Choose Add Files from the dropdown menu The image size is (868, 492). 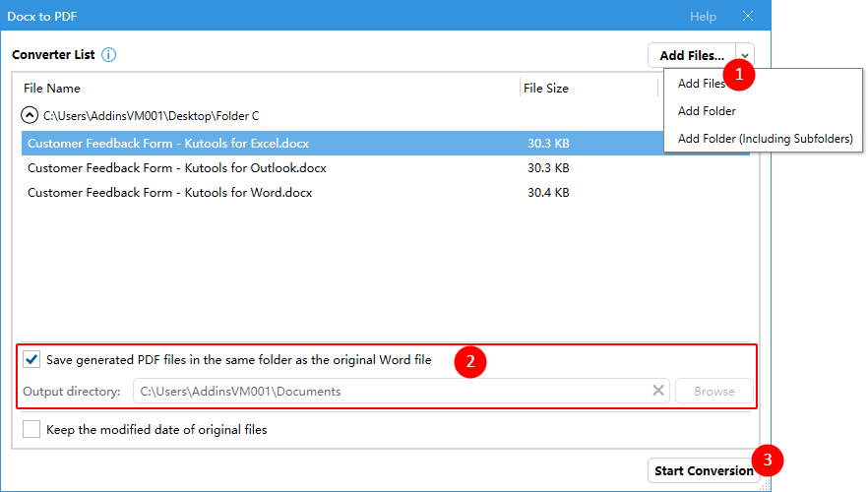click(x=701, y=84)
